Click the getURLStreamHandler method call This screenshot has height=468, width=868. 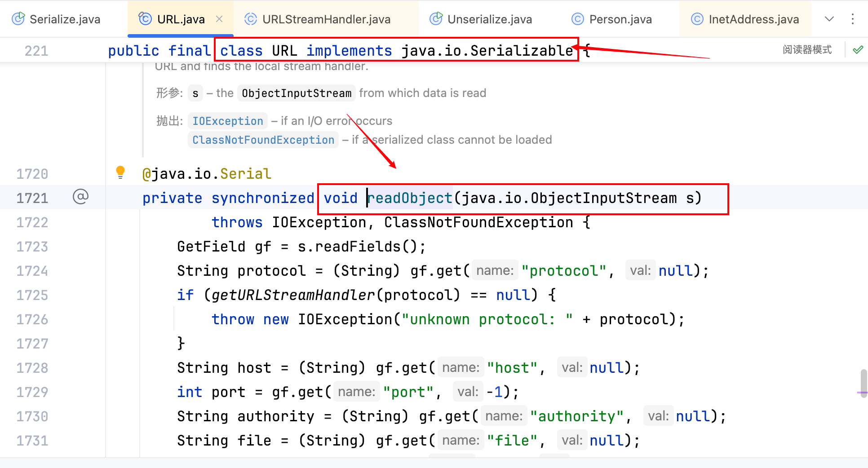coord(293,295)
